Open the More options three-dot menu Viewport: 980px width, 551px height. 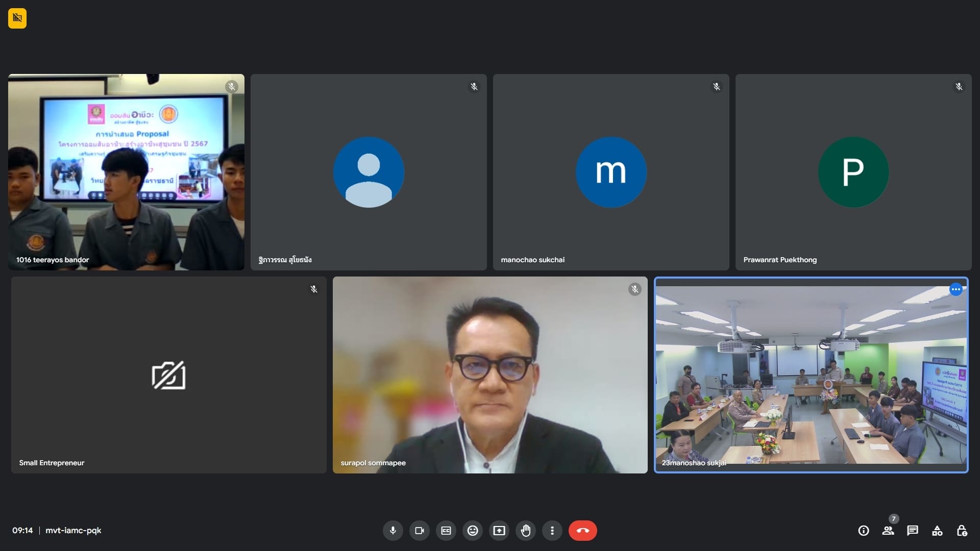point(552,531)
